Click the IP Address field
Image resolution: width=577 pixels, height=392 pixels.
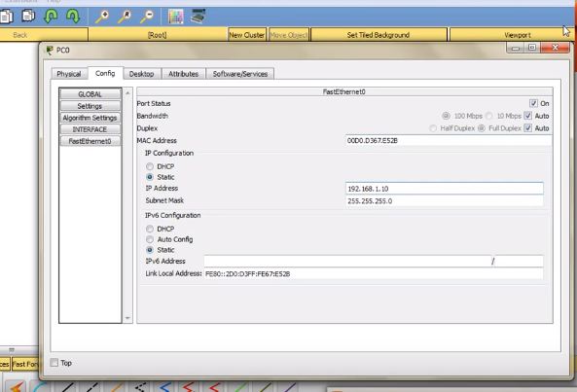(x=444, y=189)
